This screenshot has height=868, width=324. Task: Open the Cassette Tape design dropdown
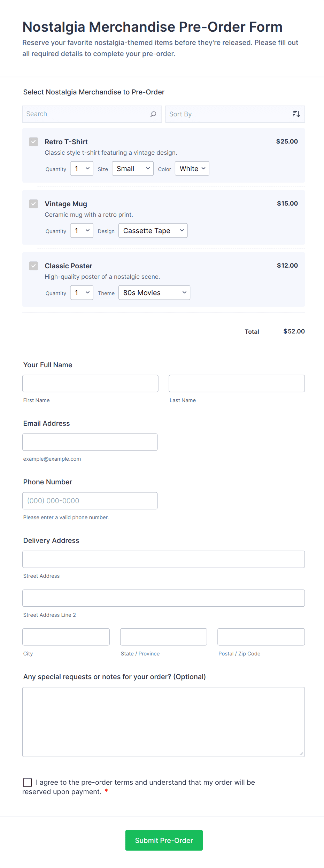point(153,230)
